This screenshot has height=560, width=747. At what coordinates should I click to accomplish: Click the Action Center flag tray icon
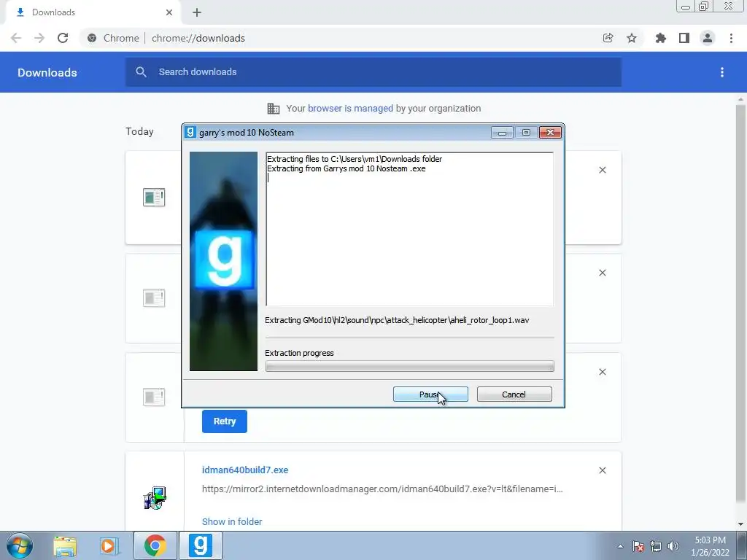(x=638, y=546)
